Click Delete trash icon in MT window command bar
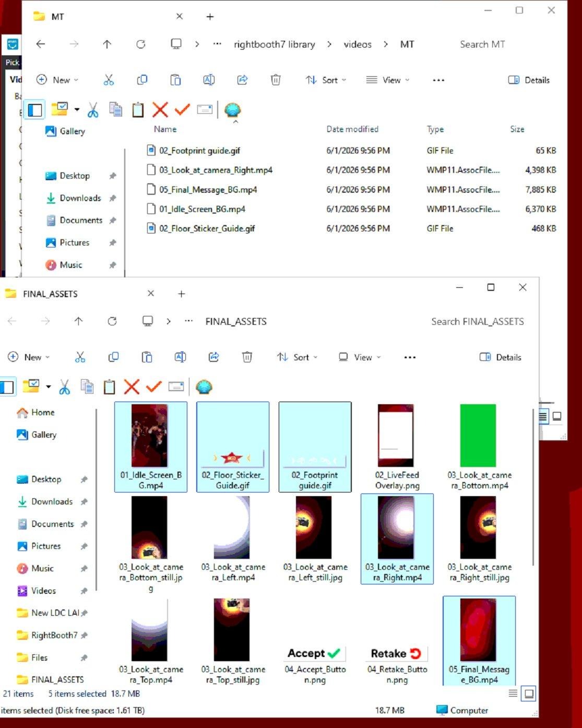The width and height of the screenshot is (582, 728). point(276,80)
